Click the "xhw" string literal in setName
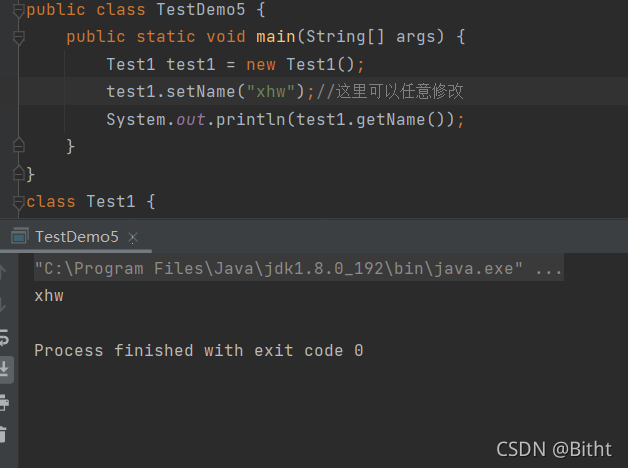The image size is (628, 468). pos(271,92)
